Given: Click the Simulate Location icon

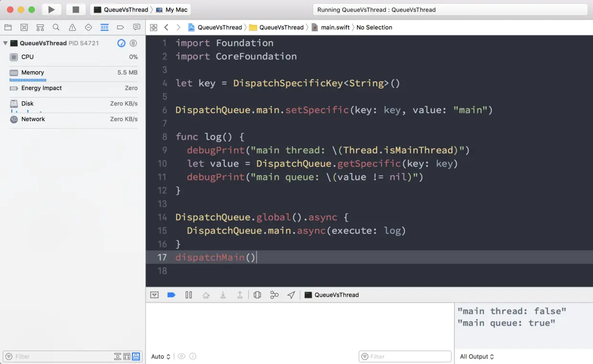Looking at the screenshot, I should click(291, 295).
